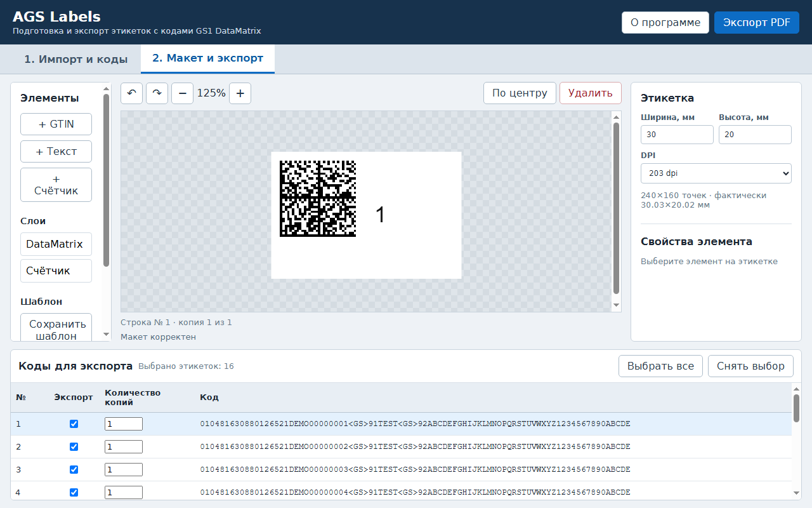Image resolution: width=812 pixels, height=508 pixels.
Task: Edit copies count for row 1
Action: (124, 424)
